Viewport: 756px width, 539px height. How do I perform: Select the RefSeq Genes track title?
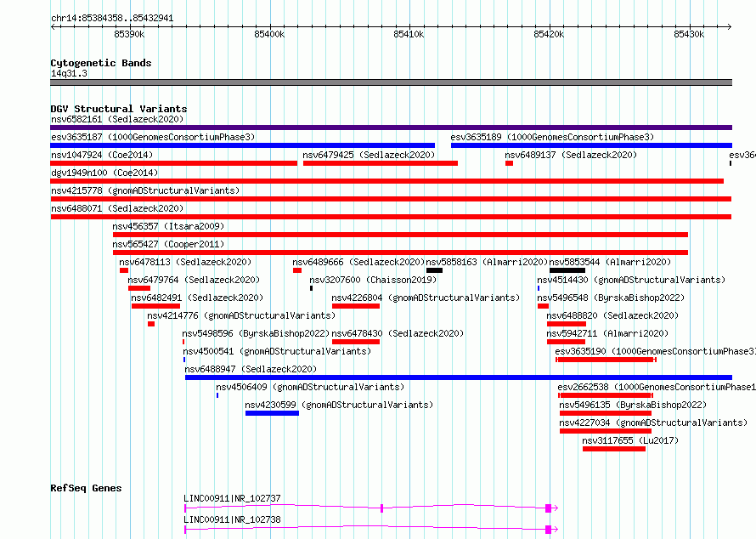click(86, 488)
